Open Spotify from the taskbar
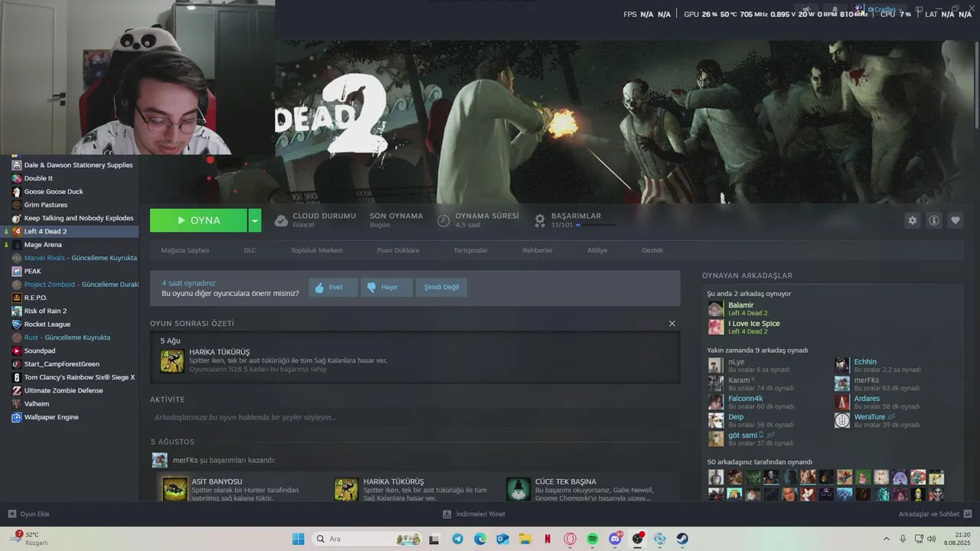Screen dimensions: 980x551 point(593,539)
